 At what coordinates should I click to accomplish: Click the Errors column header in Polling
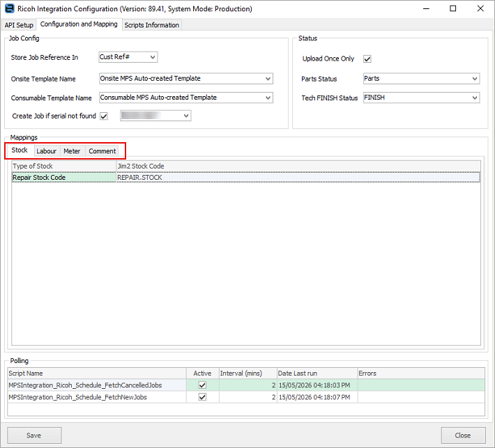point(421,373)
